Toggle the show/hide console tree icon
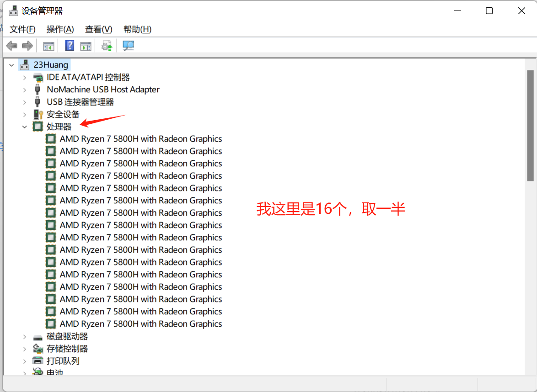 48,46
